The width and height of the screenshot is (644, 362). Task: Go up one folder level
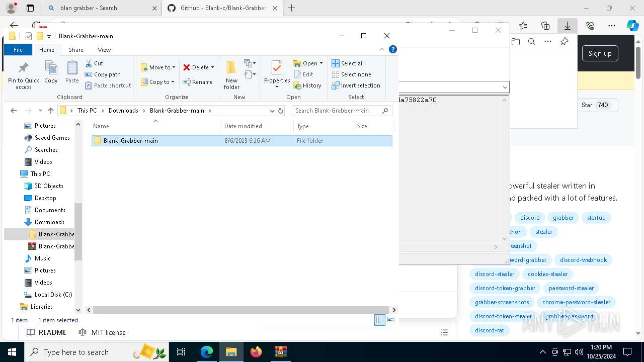50,111
